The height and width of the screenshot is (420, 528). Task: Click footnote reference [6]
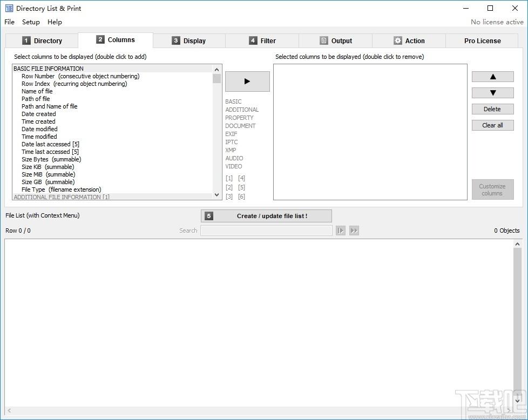(241, 197)
